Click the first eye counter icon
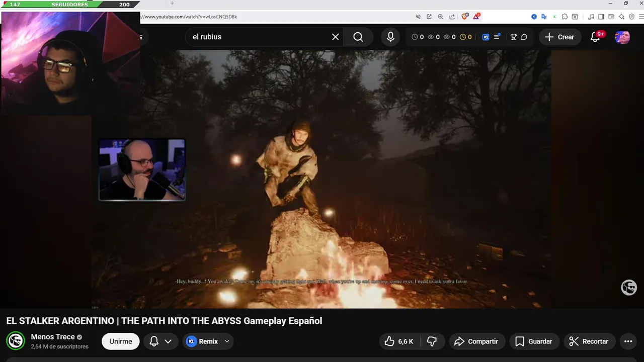Image resolution: width=644 pixels, height=362 pixels. [431, 37]
